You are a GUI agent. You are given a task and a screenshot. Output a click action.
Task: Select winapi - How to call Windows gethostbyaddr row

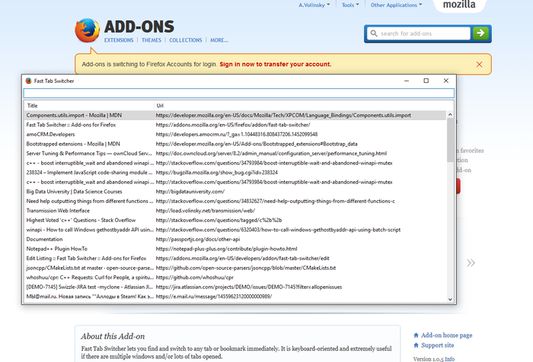coord(235,229)
